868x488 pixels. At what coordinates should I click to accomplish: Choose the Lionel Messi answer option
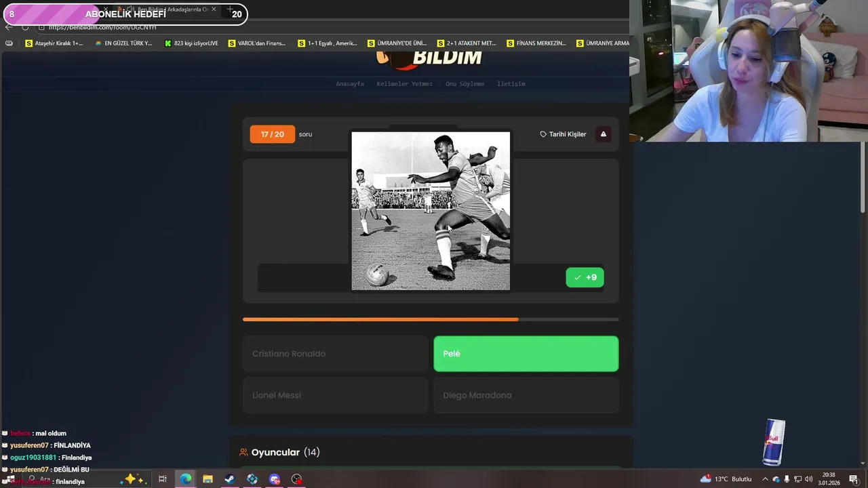[x=335, y=395]
